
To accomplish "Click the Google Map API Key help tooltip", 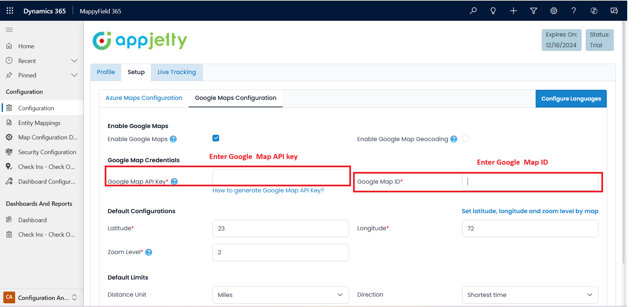I will coord(174,181).
